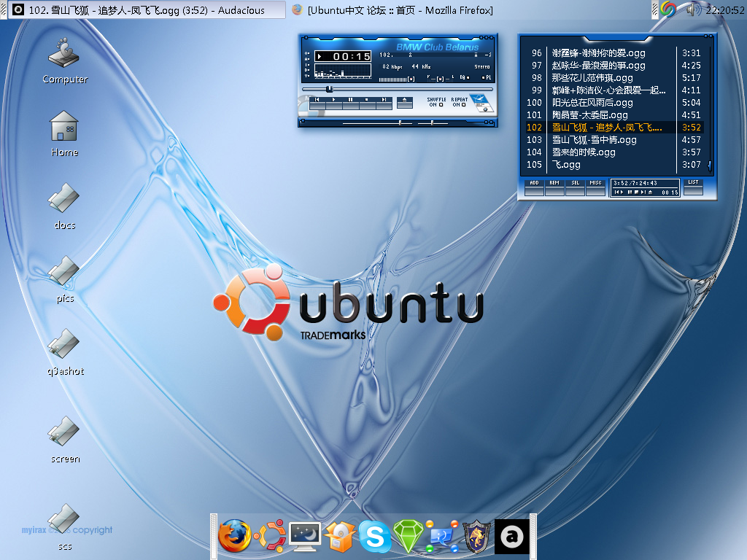The width and height of the screenshot is (747, 560).
Task: Toggle Shuffle on in the player
Action: (436, 102)
